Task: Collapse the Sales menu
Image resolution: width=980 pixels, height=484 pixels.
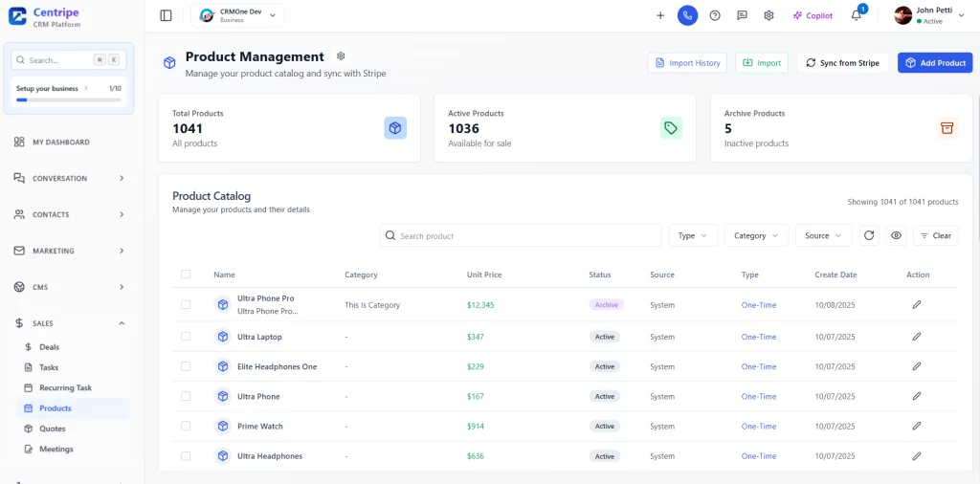Action: click(69, 323)
